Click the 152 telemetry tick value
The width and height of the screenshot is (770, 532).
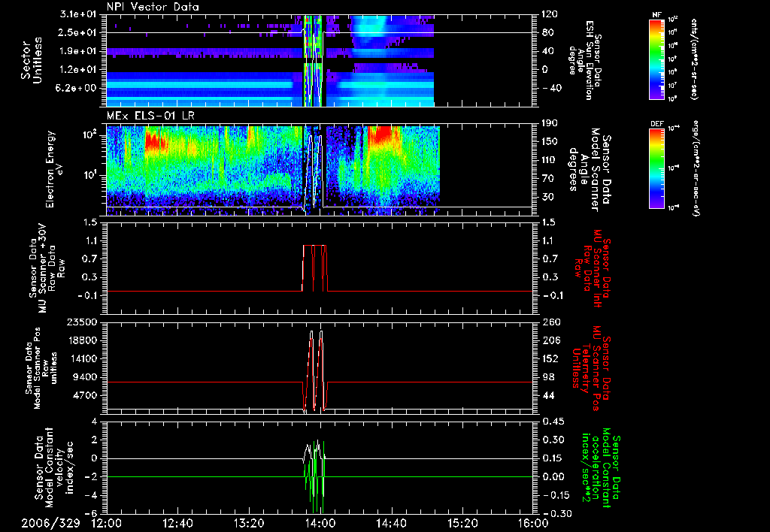point(550,358)
